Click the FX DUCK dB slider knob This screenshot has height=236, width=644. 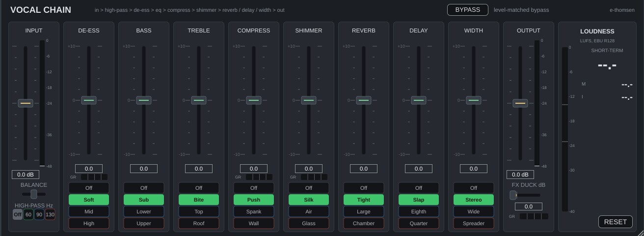513,195
